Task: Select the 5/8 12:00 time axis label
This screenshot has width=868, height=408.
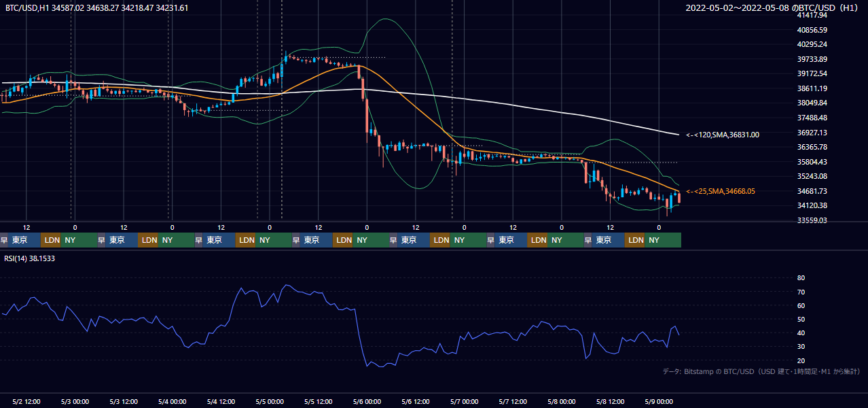Action: [x=611, y=402]
